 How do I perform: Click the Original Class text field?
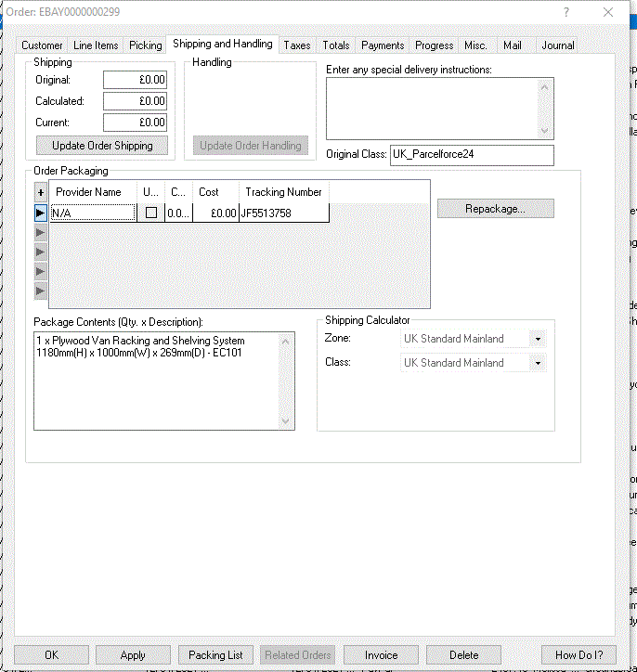click(x=471, y=154)
